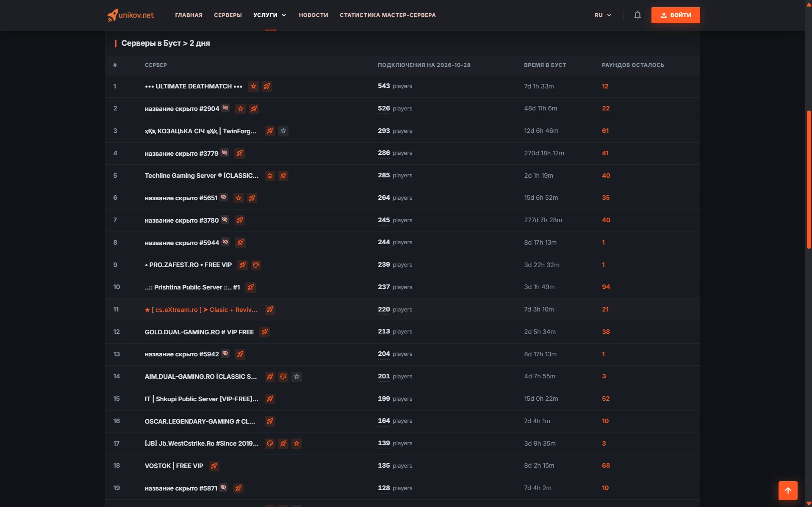Image resolution: width=812 pixels, height=507 pixels.
Task: Open the Серверы menu item
Action: tap(228, 15)
